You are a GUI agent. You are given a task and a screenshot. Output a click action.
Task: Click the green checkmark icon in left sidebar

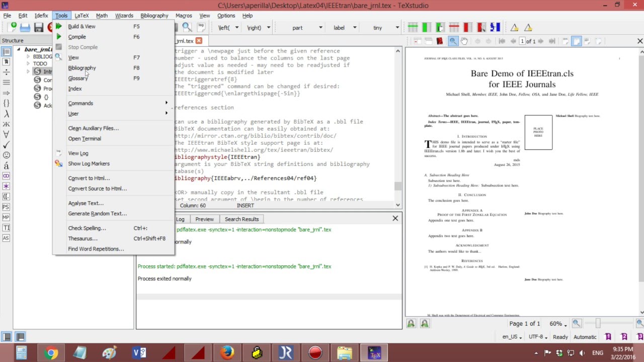click(x=7, y=145)
